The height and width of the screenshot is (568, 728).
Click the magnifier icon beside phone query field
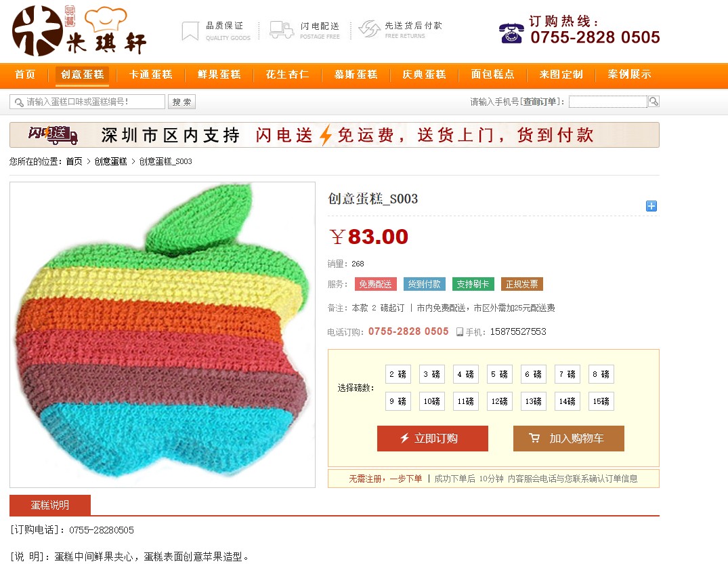[x=654, y=101]
